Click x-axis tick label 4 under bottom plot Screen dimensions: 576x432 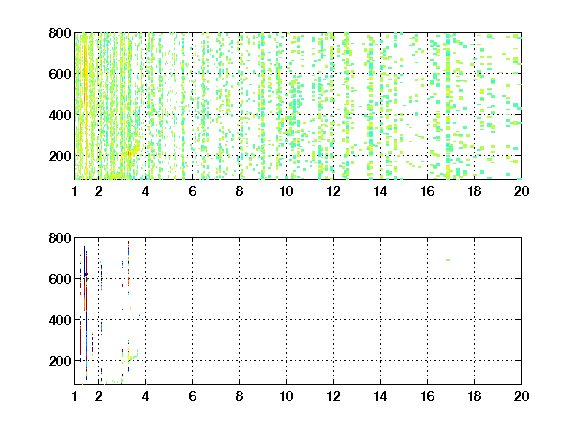(x=145, y=396)
